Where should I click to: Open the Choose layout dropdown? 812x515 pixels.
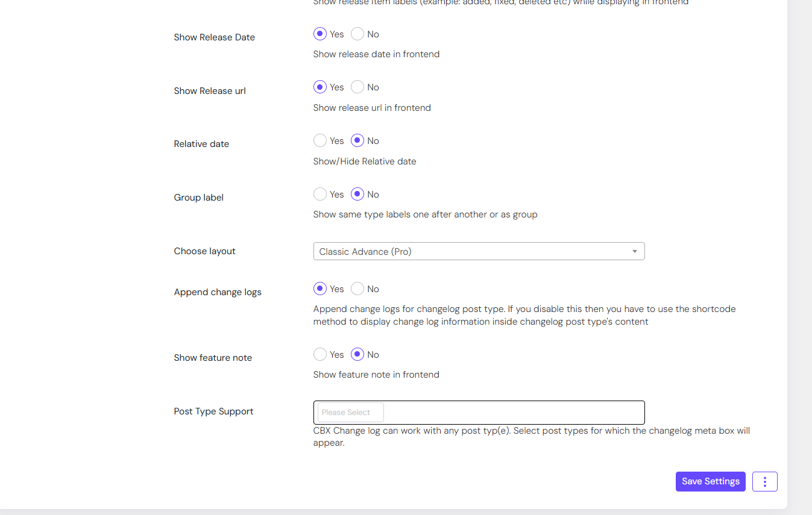tap(479, 251)
